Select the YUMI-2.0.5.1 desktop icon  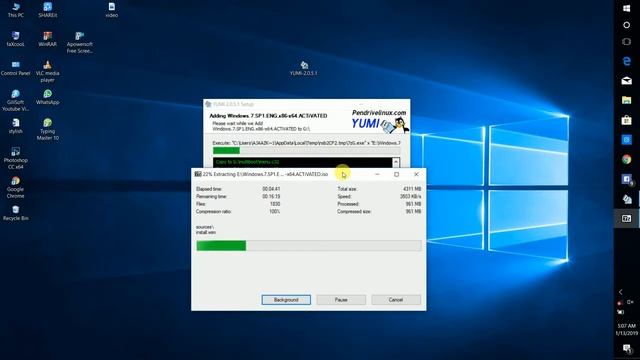[x=304, y=68]
